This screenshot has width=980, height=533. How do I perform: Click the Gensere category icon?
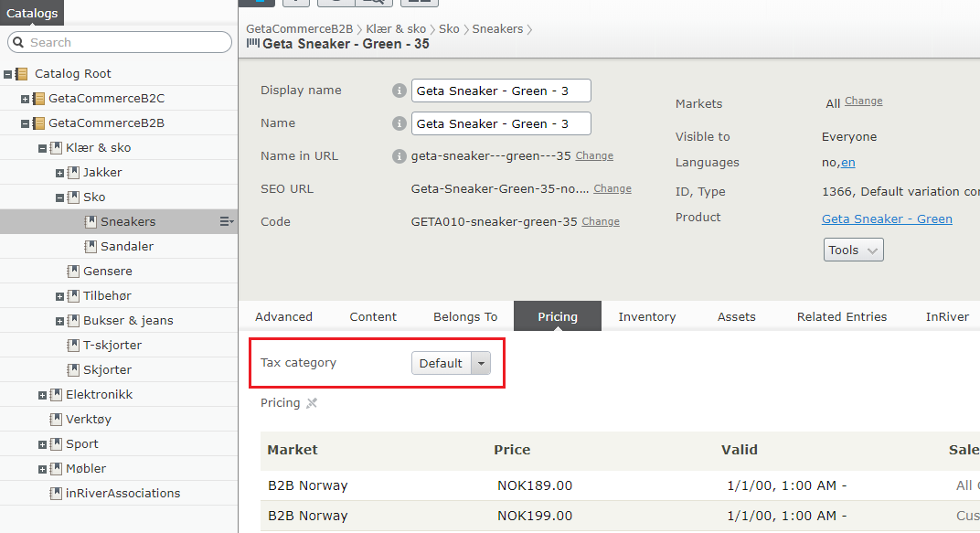click(x=73, y=272)
